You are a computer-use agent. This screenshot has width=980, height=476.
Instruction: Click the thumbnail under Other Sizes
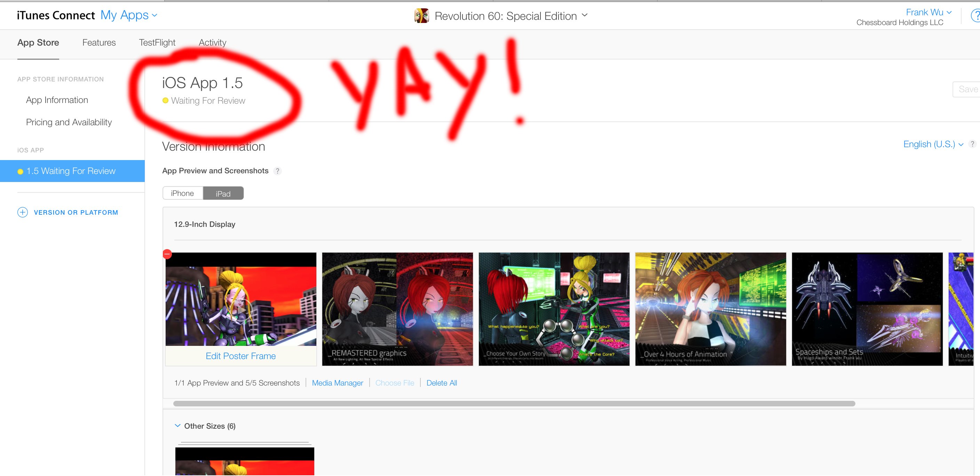[245, 461]
